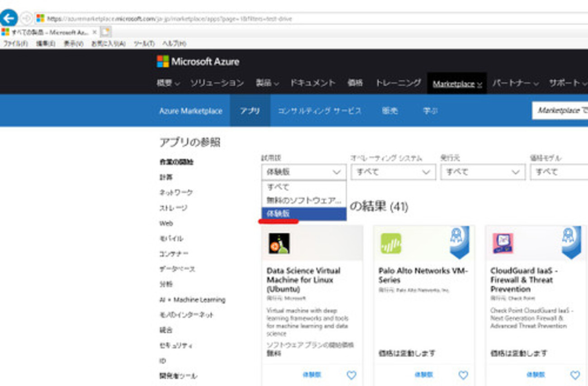Select AI + Machine Learning category
This screenshot has height=386, width=588.
click(x=192, y=300)
